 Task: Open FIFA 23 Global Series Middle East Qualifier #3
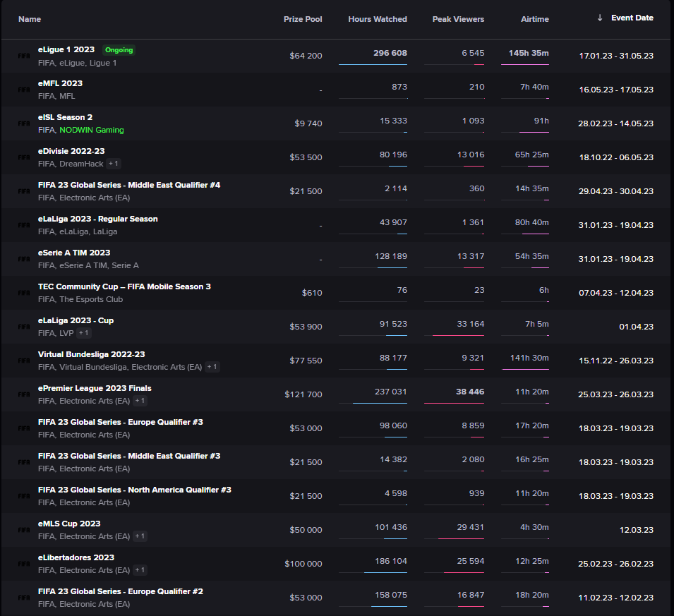[x=129, y=456]
